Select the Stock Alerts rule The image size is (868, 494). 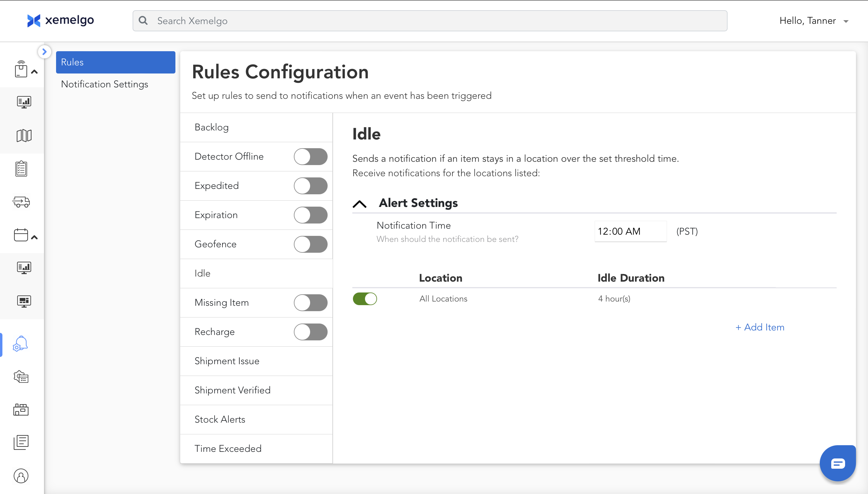tap(220, 419)
